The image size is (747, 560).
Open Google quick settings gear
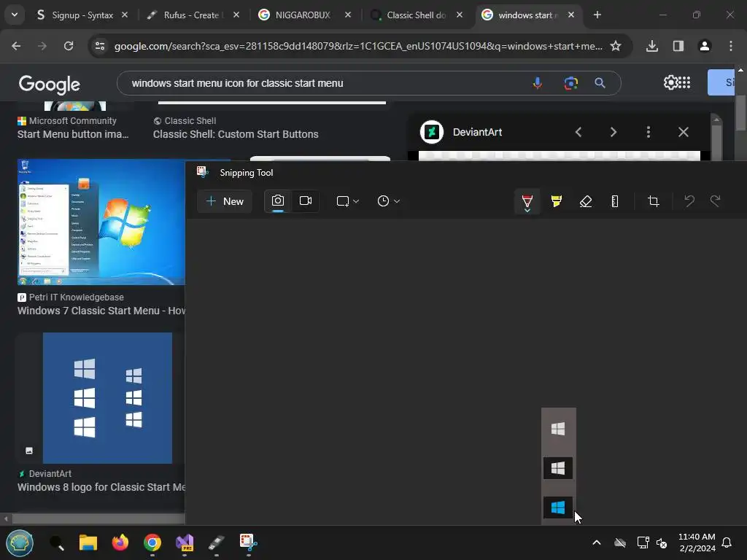(670, 82)
